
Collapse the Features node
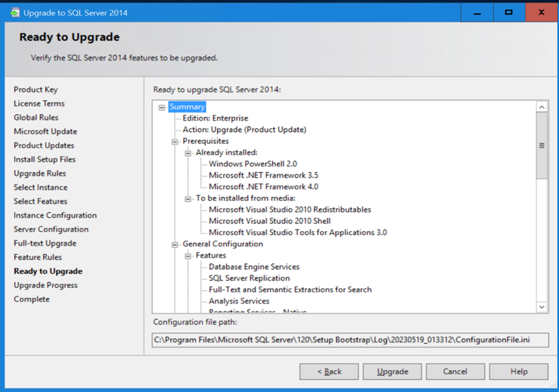pos(188,256)
